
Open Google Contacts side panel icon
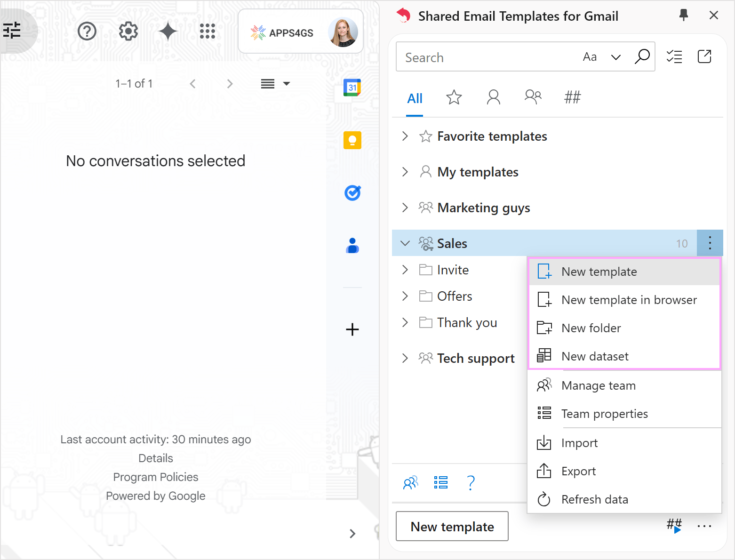click(352, 246)
